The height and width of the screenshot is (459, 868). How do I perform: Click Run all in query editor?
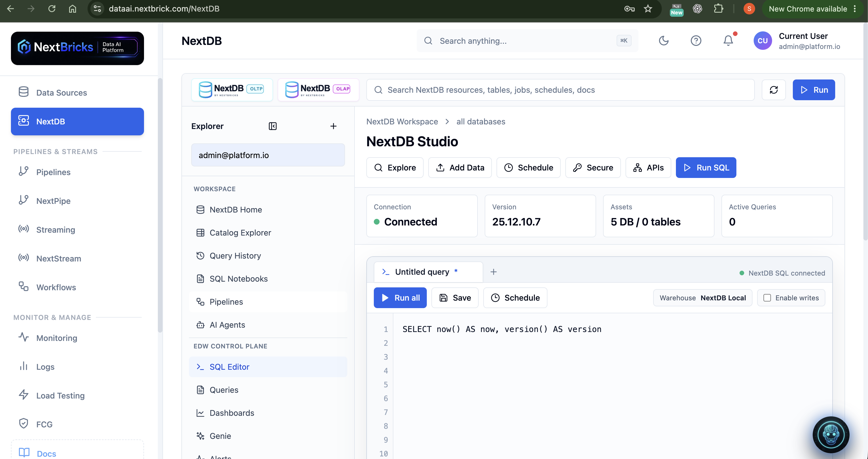pos(400,297)
